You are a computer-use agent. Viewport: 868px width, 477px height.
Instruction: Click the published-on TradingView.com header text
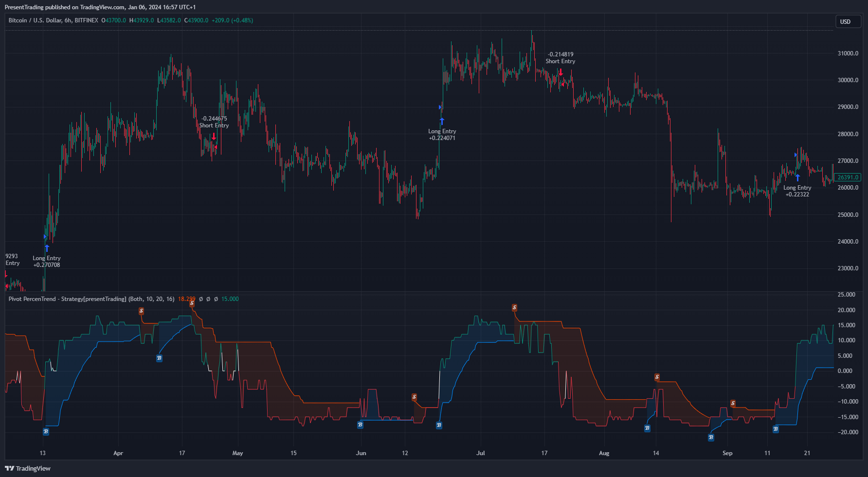tap(100, 7)
